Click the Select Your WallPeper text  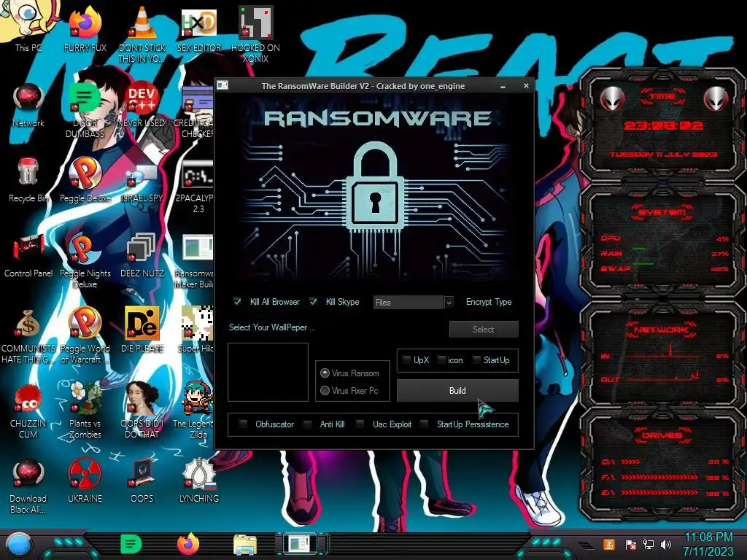(x=272, y=327)
